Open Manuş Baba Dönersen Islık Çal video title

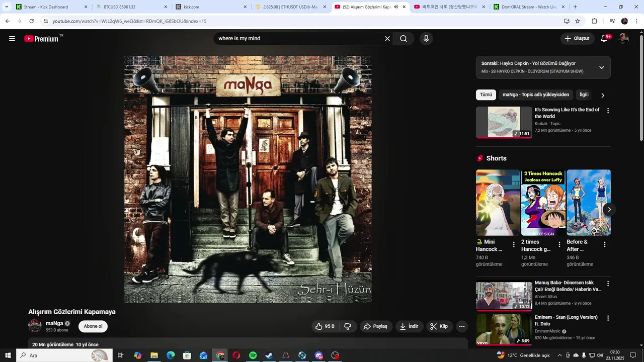point(568,286)
